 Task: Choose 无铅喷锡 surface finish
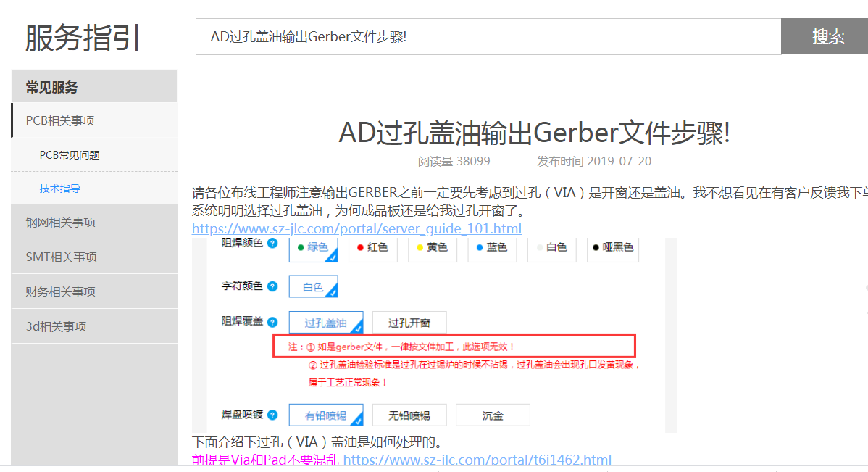[x=409, y=415]
